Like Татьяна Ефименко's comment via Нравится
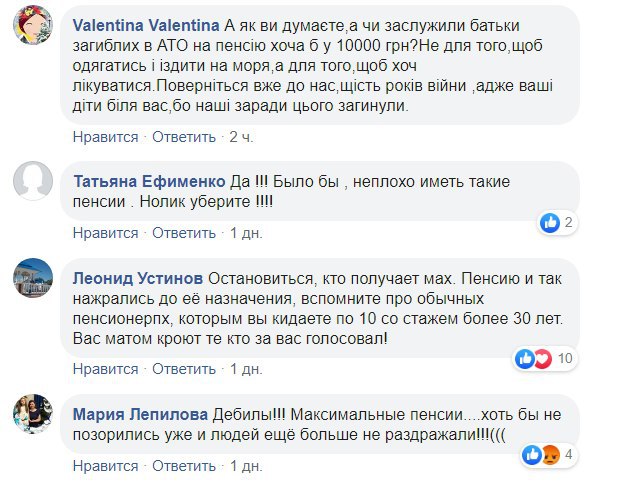The height and width of the screenshot is (489, 617). tap(105, 233)
